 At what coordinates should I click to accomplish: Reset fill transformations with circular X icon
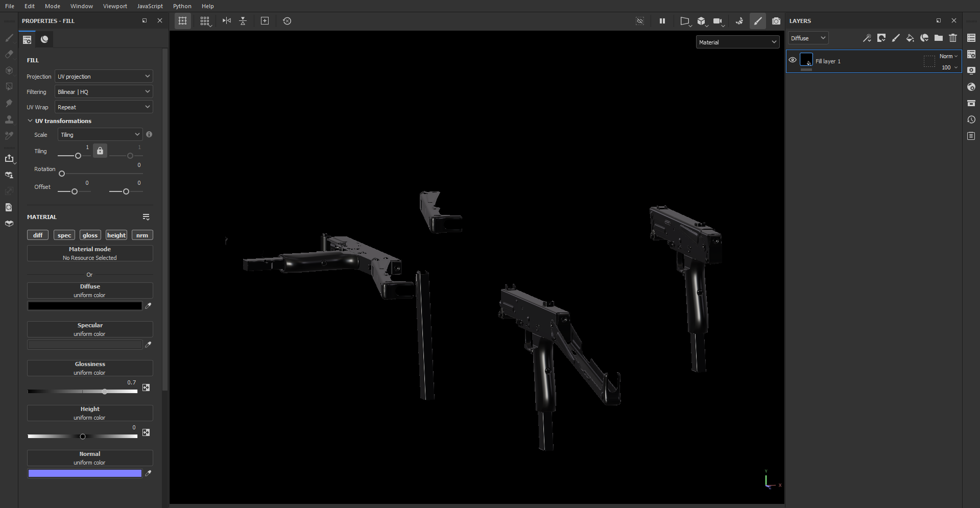pos(287,21)
